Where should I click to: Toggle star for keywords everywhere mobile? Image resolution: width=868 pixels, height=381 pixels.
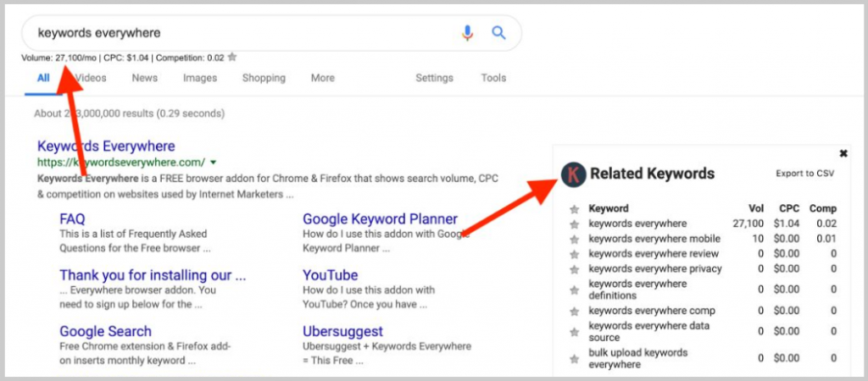click(575, 240)
